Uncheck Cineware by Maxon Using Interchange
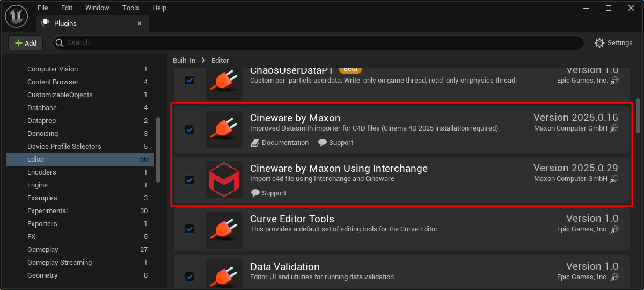Viewport: 644px width, 290px height. pos(189,180)
